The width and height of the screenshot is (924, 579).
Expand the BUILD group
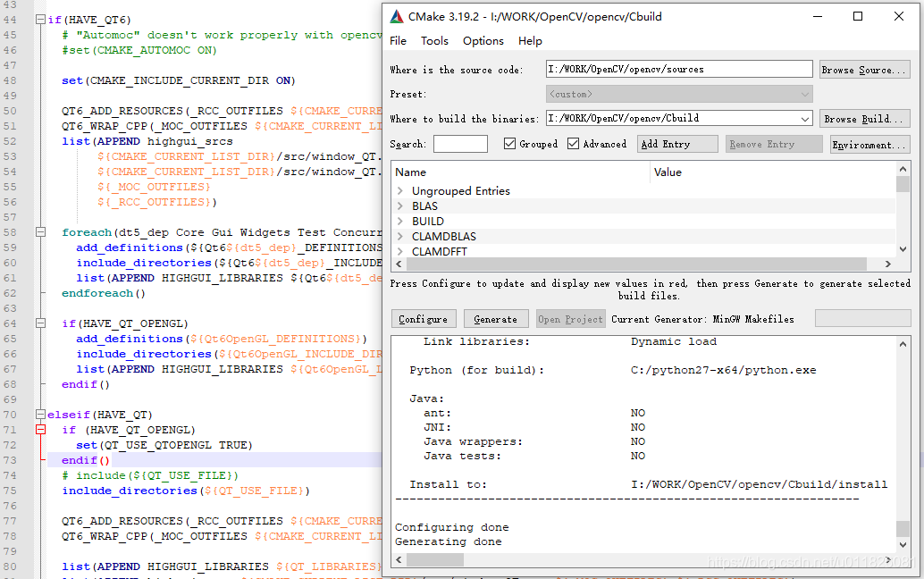tap(400, 221)
